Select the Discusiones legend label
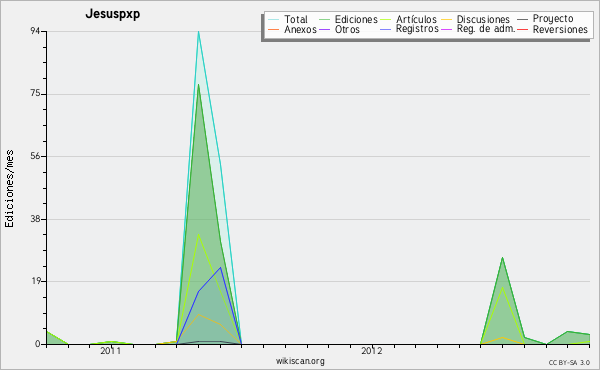Screen dimensions: 600x370 [483, 19]
